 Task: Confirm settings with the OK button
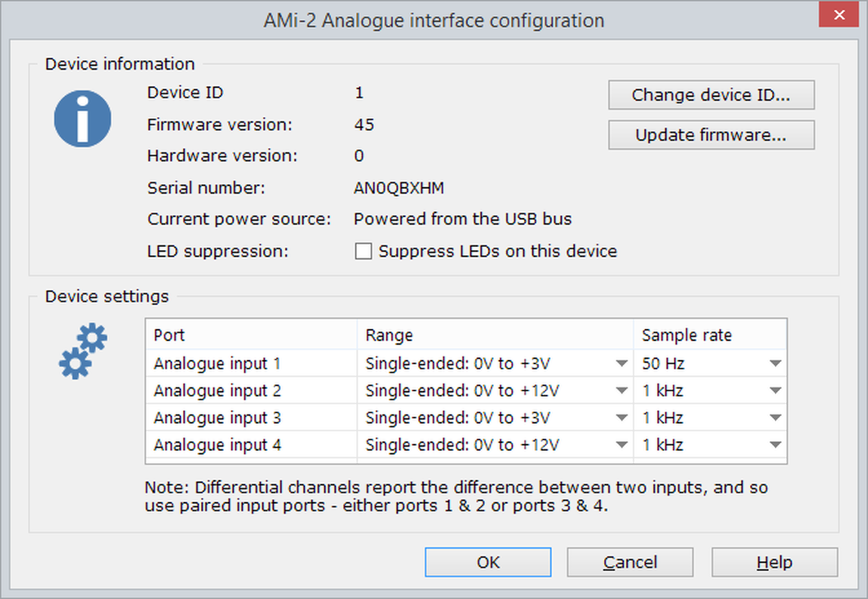coord(488,562)
